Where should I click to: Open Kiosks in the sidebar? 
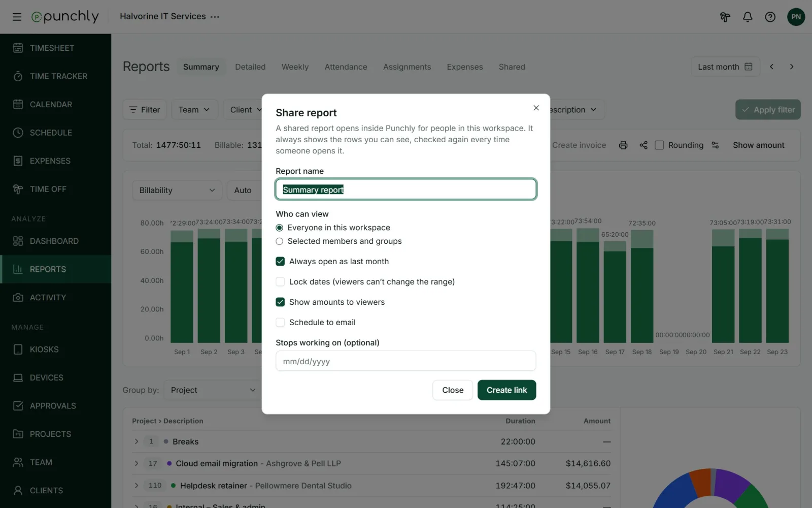(56, 350)
